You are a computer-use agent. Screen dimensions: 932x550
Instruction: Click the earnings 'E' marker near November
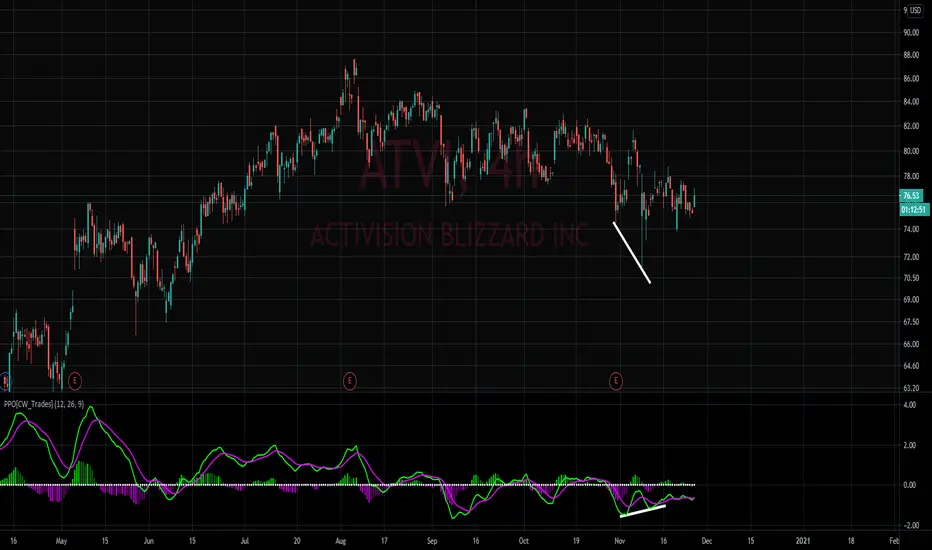[x=616, y=380]
